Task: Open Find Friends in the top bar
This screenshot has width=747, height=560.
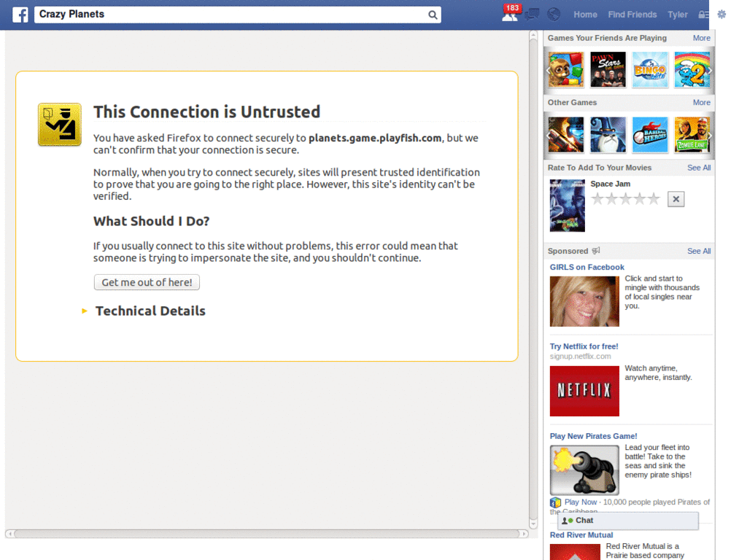Action: 632,15
